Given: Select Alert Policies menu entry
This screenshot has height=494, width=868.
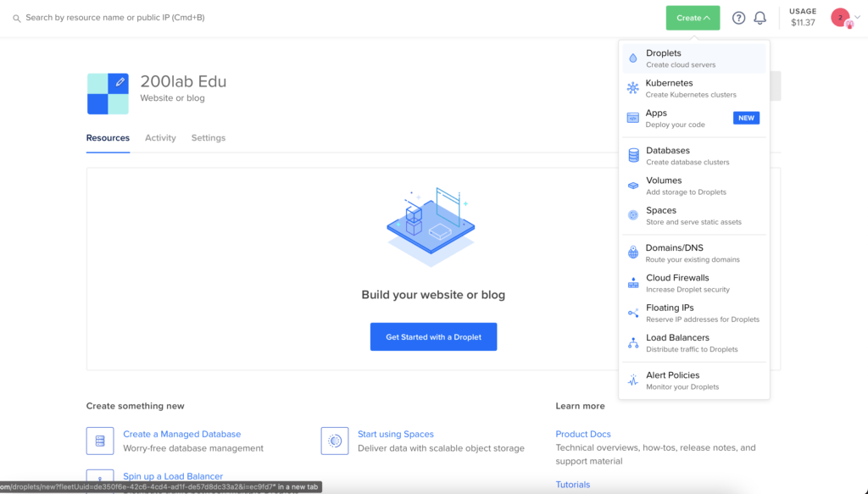Looking at the screenshot, I should click(694, 380).
